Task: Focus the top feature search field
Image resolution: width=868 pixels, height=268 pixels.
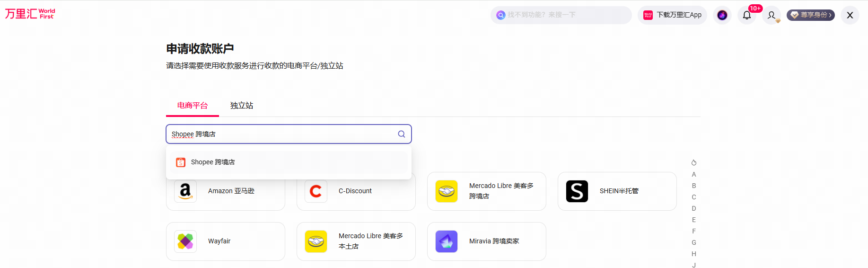Action: pos(561,15)
